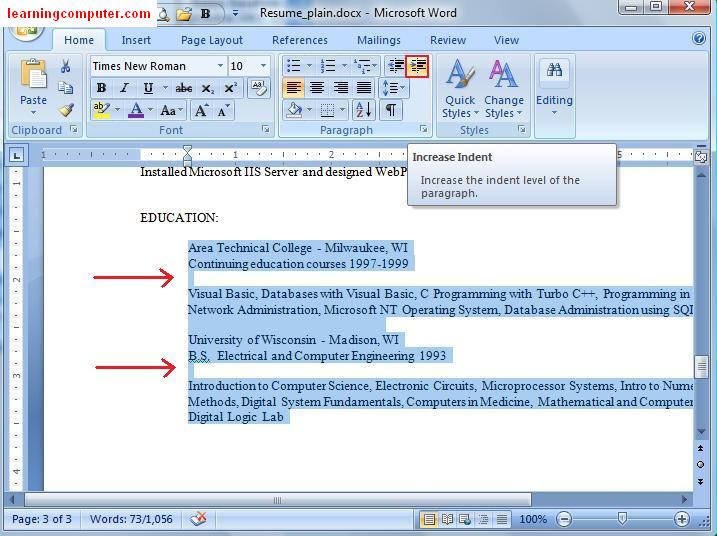Open Change Styles menu
The height and width of the screenshot is (536, 717).
[x=504, y=89]
